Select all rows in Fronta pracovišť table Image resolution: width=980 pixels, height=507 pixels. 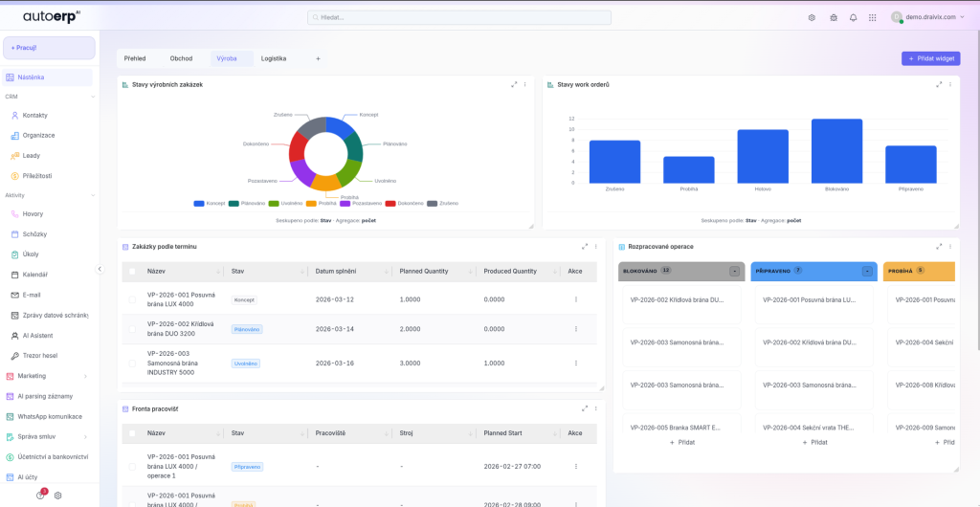coord(132,433)
